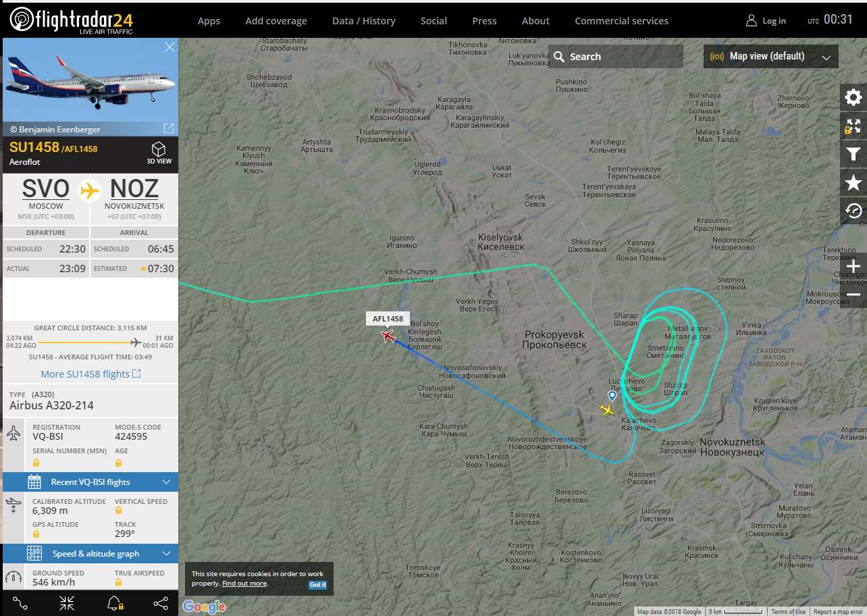Click the playback history clock icon
This screenshot has height=616, width=867.
tap(853, 211)
